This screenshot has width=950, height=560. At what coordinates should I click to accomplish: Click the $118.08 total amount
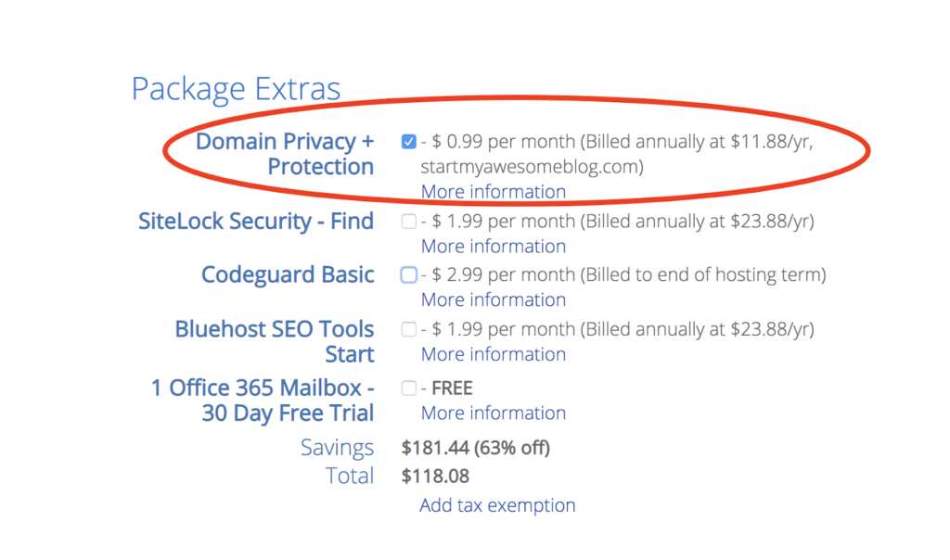click(x=435, y=477)
